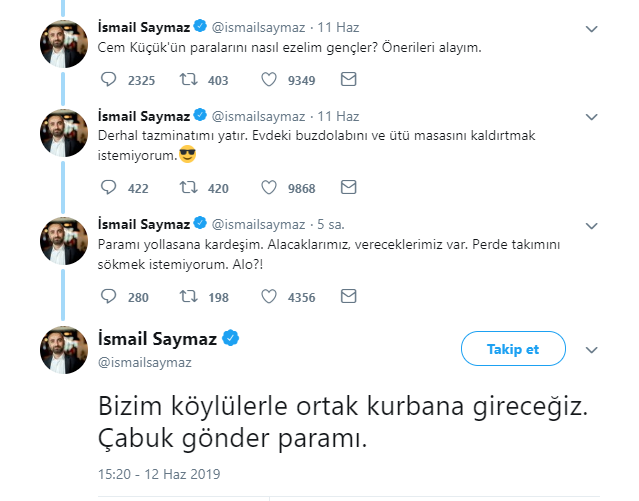This screenshot has height=501, width=639.
Task: Open the 15:20 - 12 Haz 2019 timestamp
Action: 159,474
